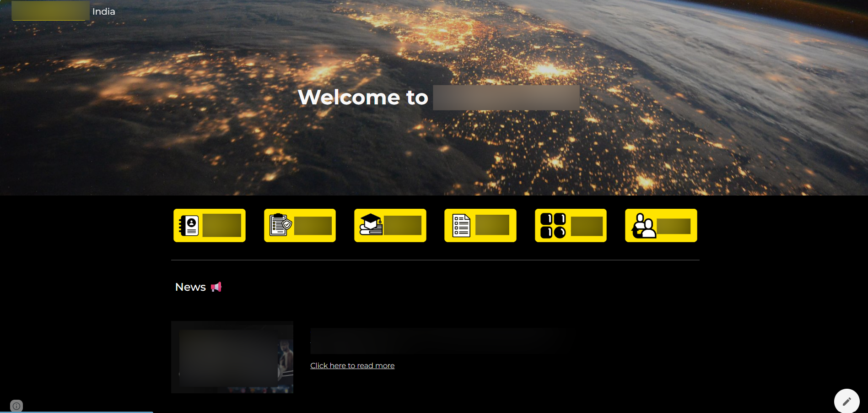Click the blurred label on the graduation cap button
This screenshot has width=868, height=413.
tap(402, 225)
